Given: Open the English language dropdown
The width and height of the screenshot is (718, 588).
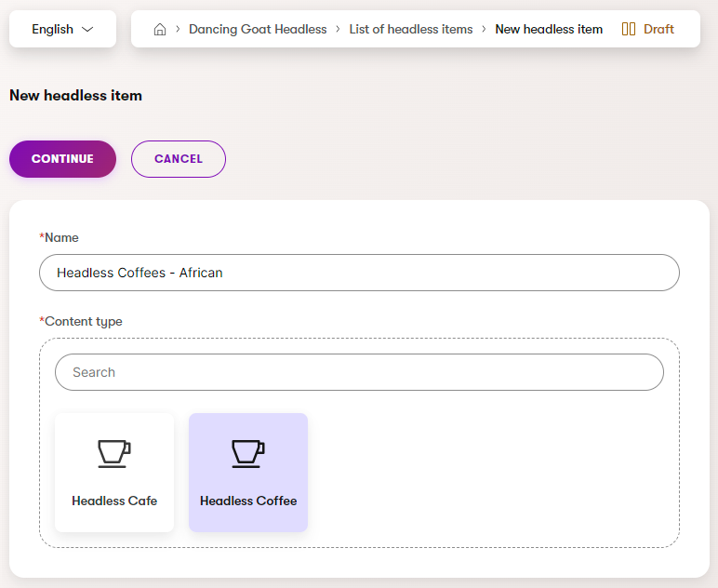Looking at the screenshot, I should tap(62, 29).
